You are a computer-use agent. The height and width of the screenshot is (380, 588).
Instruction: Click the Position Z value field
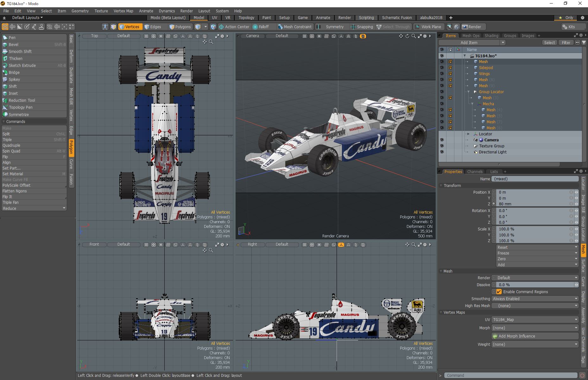535,204
